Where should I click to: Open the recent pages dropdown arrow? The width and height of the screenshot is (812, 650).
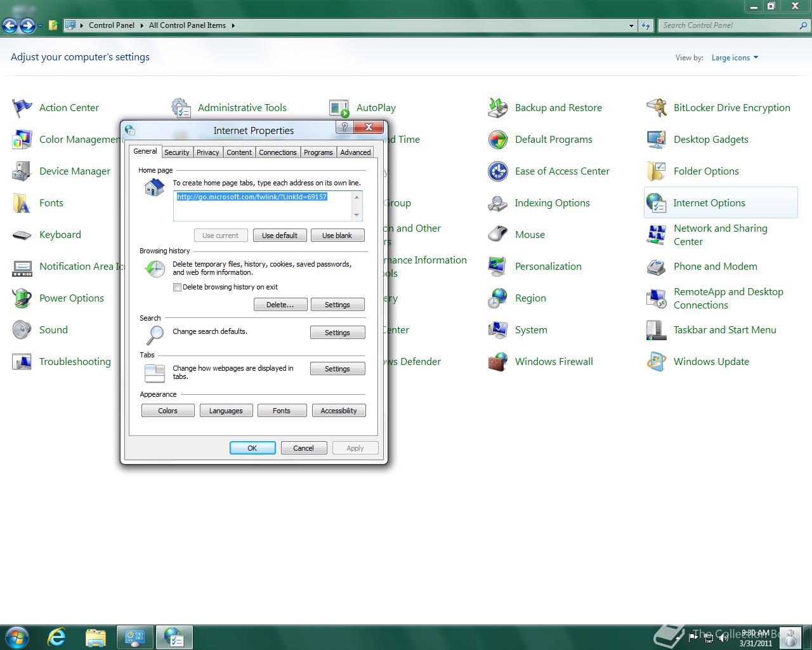pyautogui.click(x=41, y=25)
